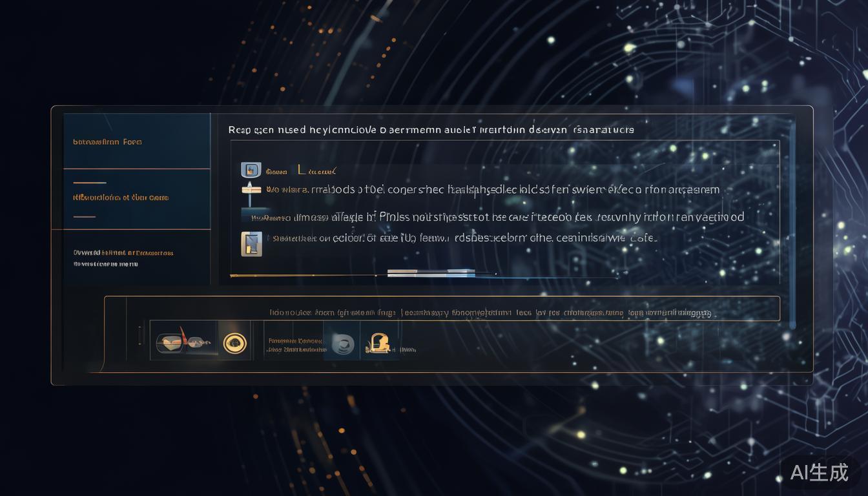
Task: Click the small vertical handle left of bottom toolbar
Action: coord(140,335)
